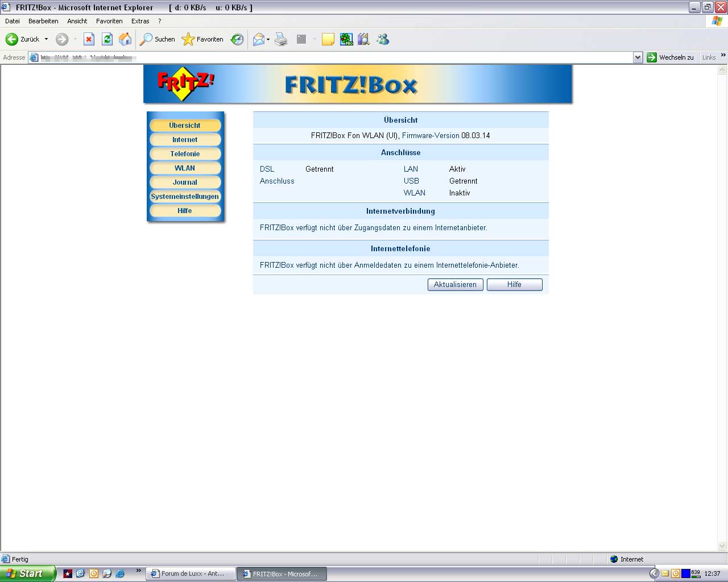The width and height of the screenshot is (728, 582).
Task: Click the DSL Anschluss label
Action: [x=277, y=175]
